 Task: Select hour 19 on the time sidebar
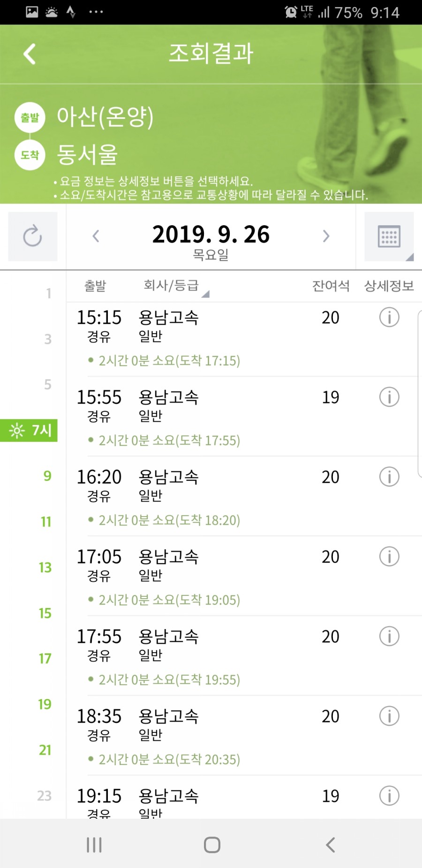pos(45,704)
